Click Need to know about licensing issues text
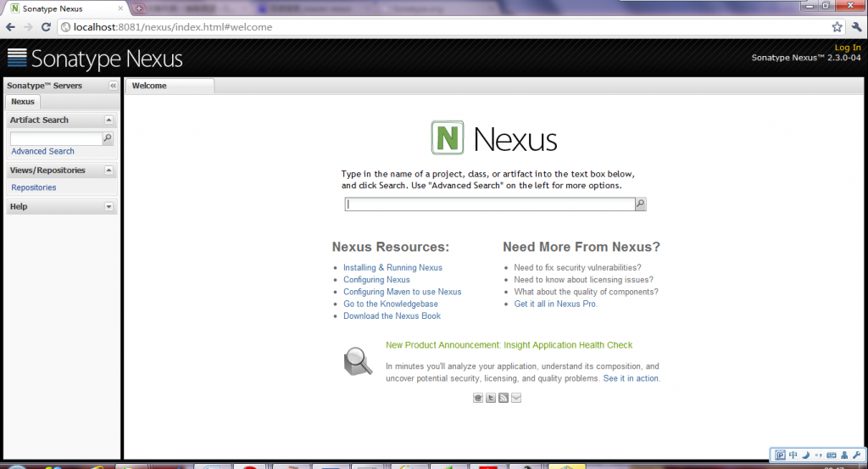Viewport: 868px width, 469px height. click(583, 280)
